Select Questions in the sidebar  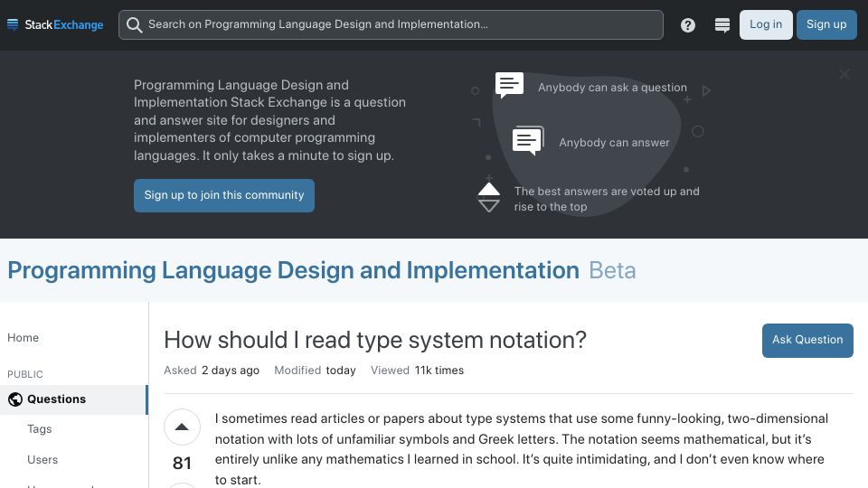(x=73, y=399)
